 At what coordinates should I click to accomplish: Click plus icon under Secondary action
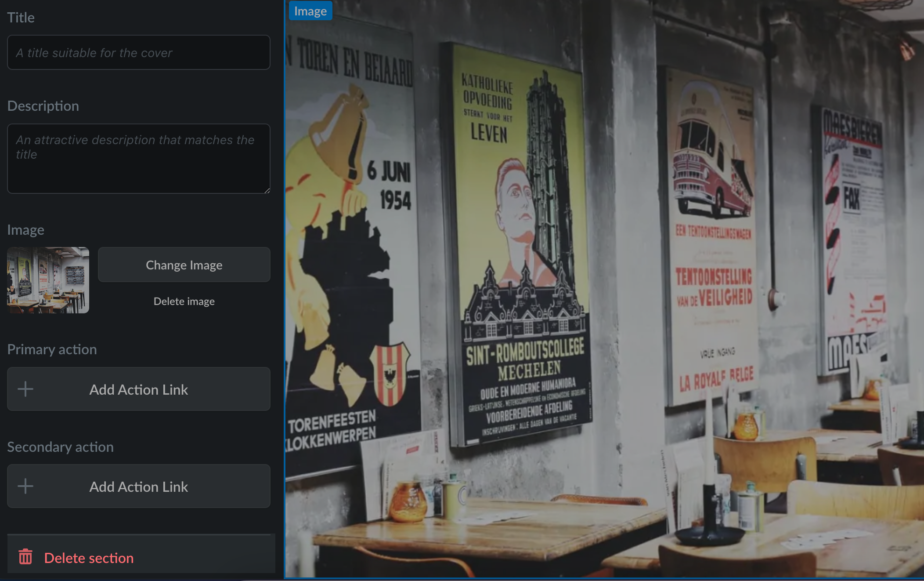click(25, 486)
